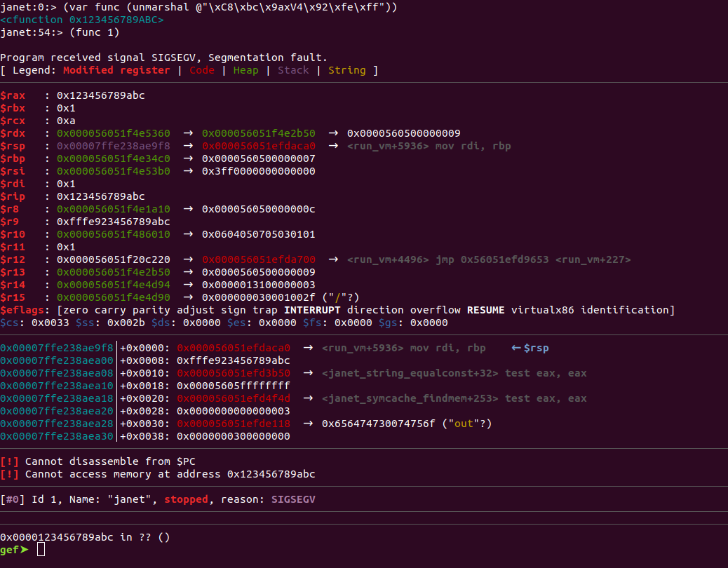The image size is (728, 568).
Task: Click the $r12 register label
Action: pyautogui.click(x=13, y=259)
